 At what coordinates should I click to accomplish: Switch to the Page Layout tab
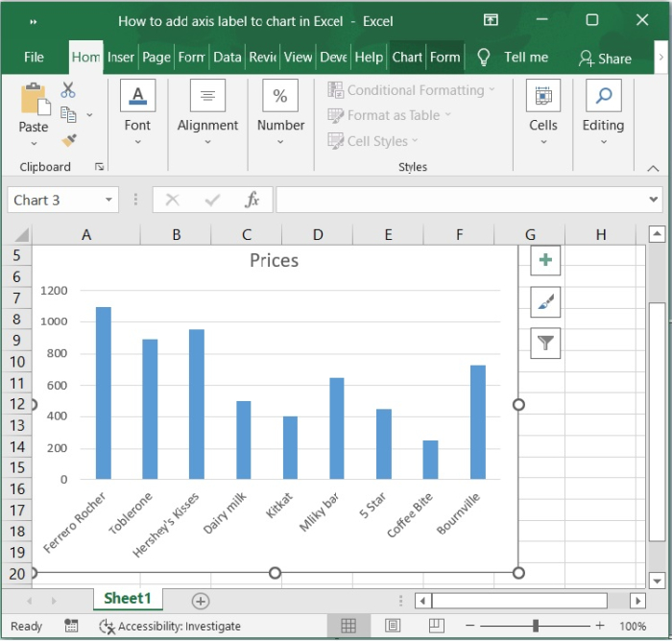point(156,57)
